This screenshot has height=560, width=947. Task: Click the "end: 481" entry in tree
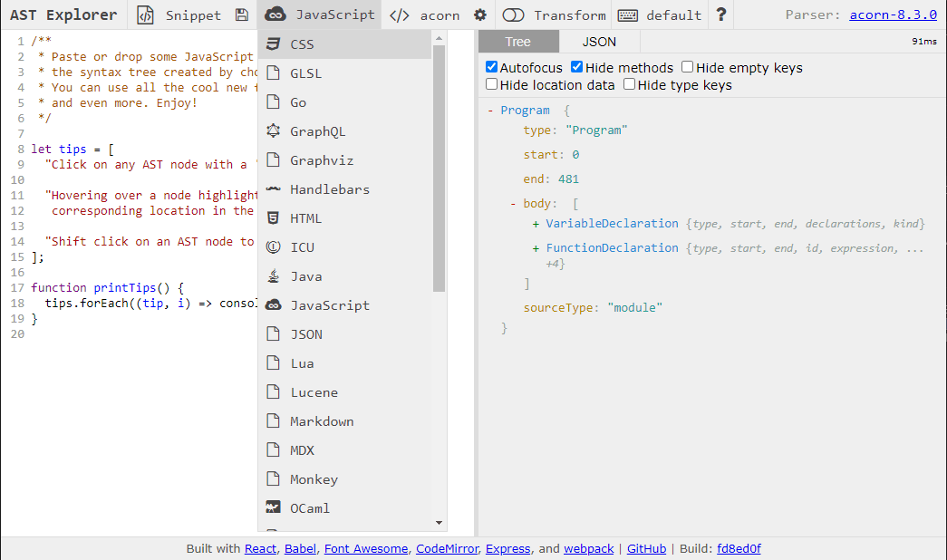point(551,179)
